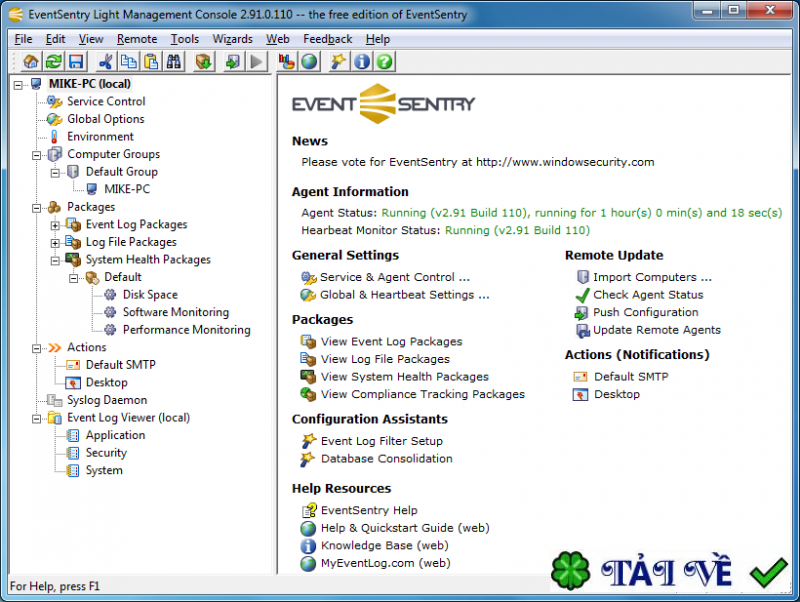Click the green Refresh toolbar icon
Image resolution: width=800 pixels, height=602 pixels.
pyautogui.click(x=53, y=62)
